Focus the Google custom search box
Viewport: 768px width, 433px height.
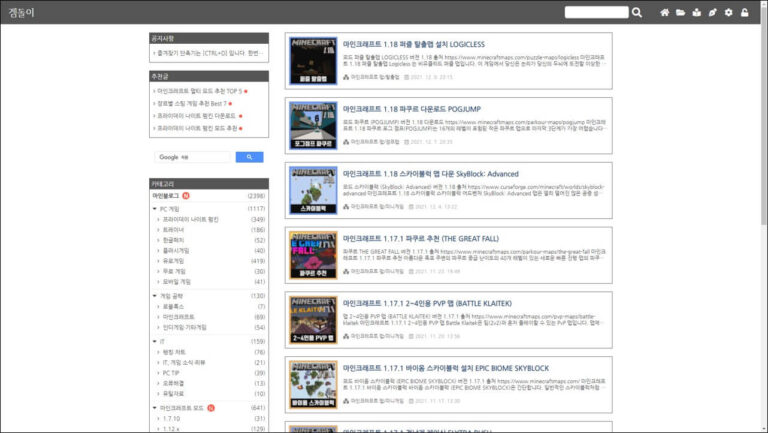[x=192, y=157]
